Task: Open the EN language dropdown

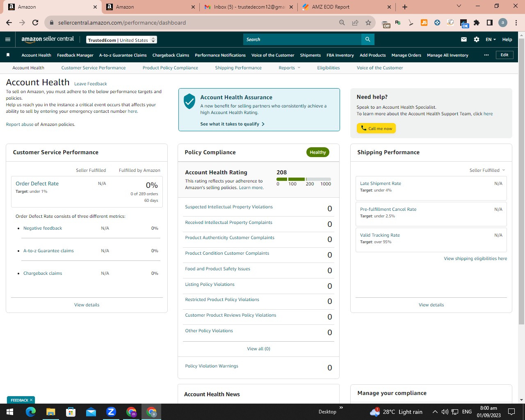Action: 491,39
